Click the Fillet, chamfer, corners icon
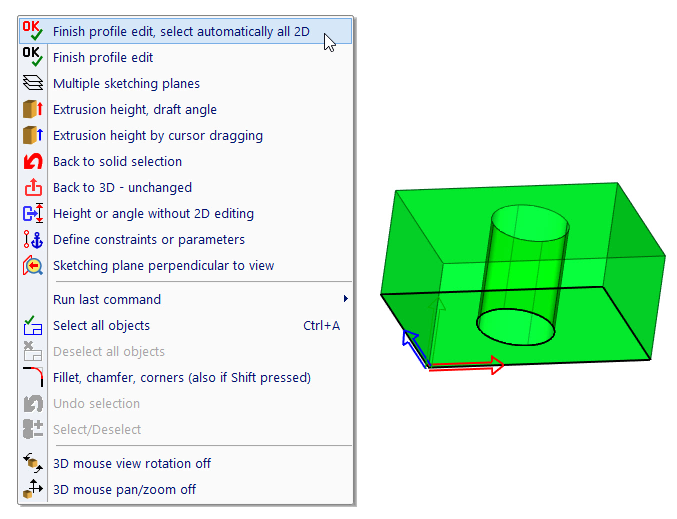 point(33,378)
